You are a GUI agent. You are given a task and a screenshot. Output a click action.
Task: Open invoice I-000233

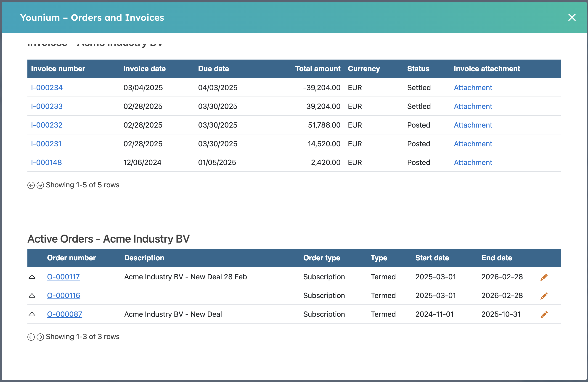[47, 106]
